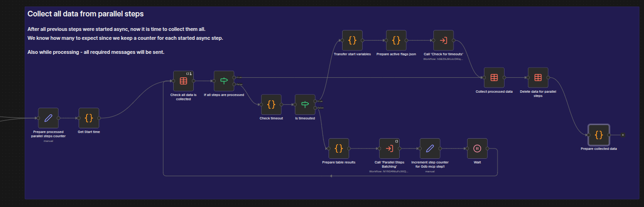The height and width of the screenshot is (207, 644).
Task: Select the 'Increment step counter' edit node
Action: 430,148
